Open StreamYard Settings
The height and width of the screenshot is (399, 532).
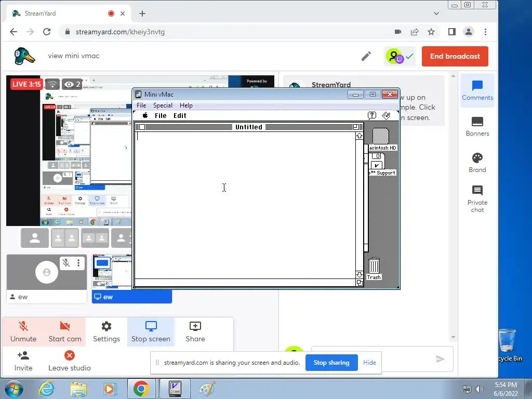(x=106, y=332)
